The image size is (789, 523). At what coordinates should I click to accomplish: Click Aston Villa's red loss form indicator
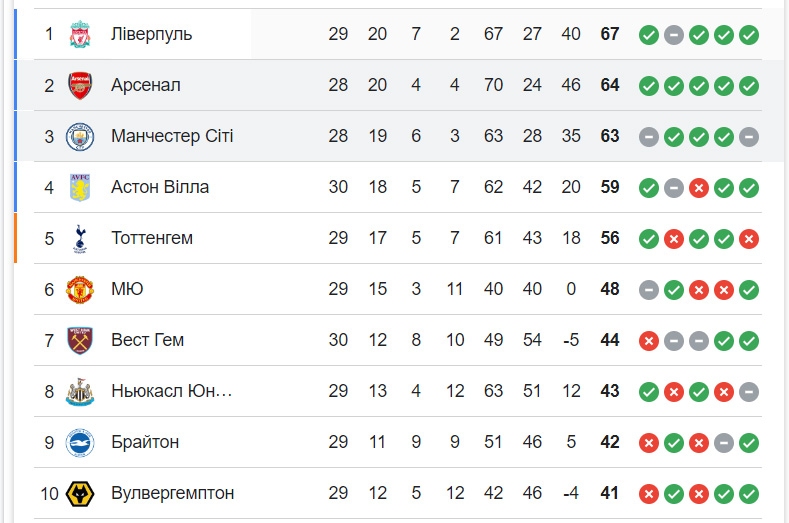pyautogui.click(x=699, y=188)
